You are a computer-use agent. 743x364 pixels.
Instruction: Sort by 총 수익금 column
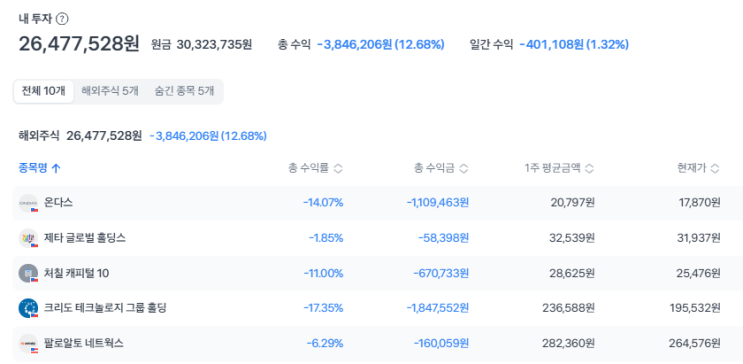pos(441,168)
